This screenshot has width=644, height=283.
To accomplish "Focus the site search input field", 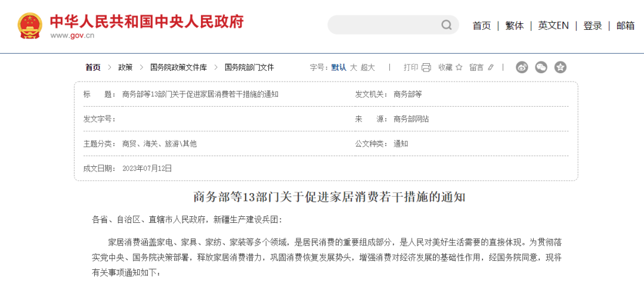I will 393,25.
